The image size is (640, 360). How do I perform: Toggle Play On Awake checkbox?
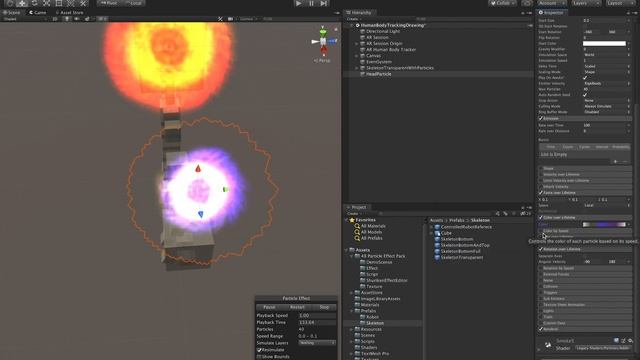tap(585, 78)
